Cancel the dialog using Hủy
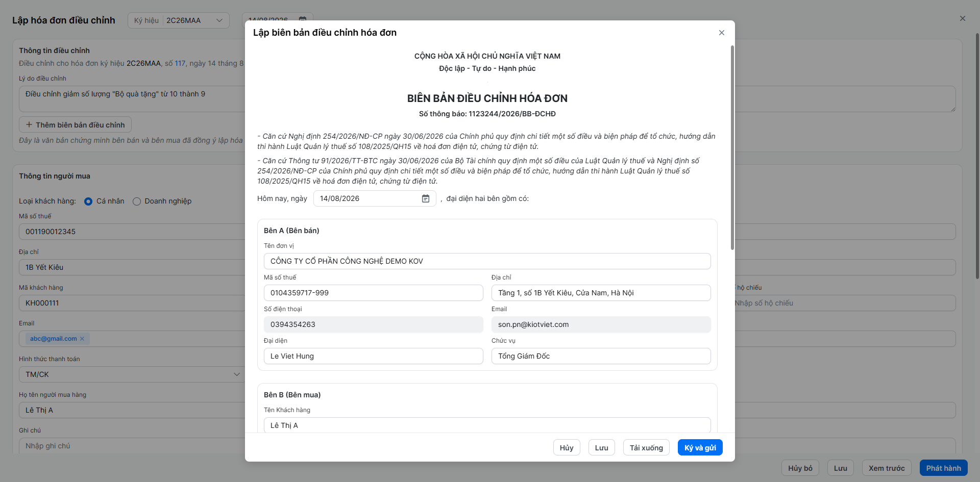The width and height of the screenshot is (980, 482). pos(567,447)
